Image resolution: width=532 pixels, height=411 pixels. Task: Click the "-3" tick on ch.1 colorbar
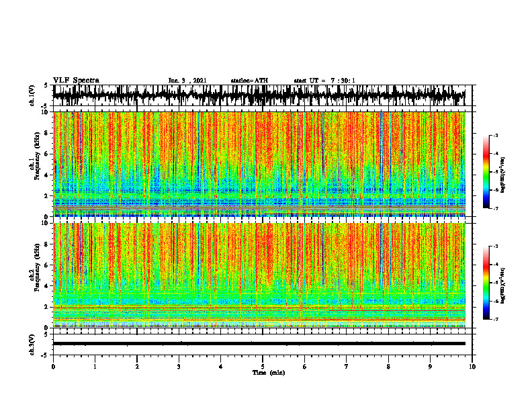[496, 135]
